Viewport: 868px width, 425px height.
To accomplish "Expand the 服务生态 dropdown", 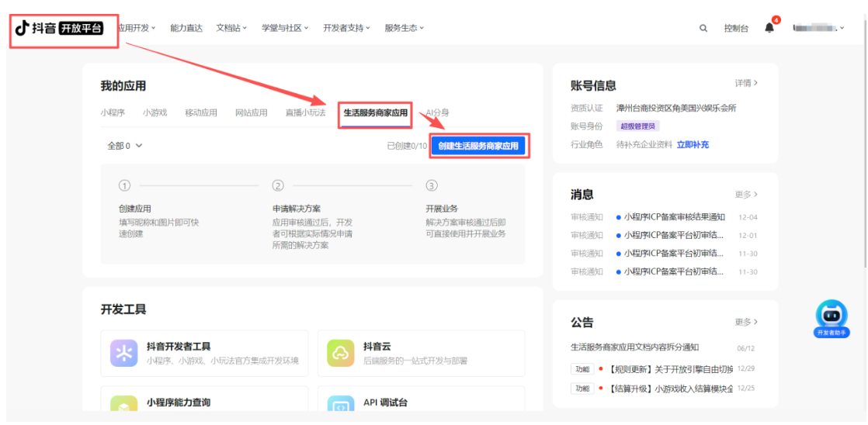I will tap(404, 28).
